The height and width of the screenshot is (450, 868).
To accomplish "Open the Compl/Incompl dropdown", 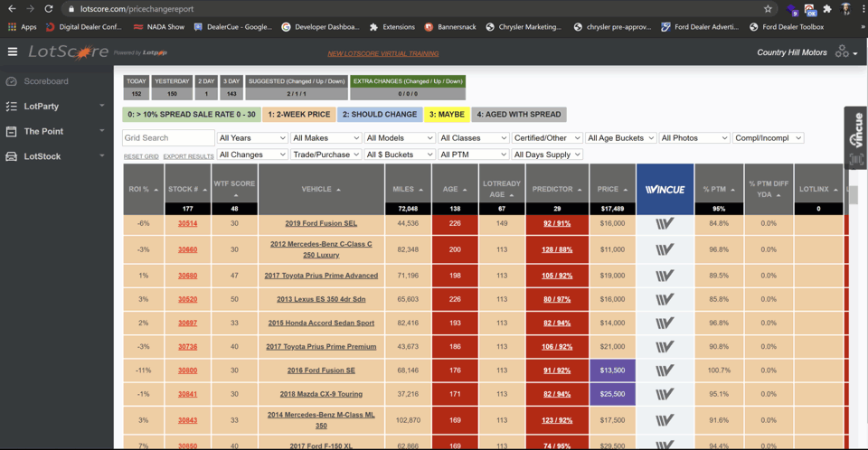I will coord(768,138).
